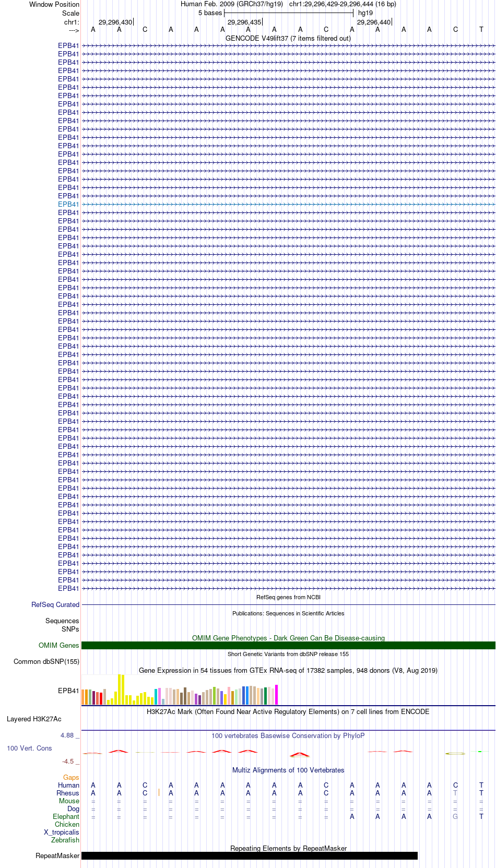Click the EPB41 label beside GTEx bars
This screenshot has width=496, height=868.
click(68, 691)
